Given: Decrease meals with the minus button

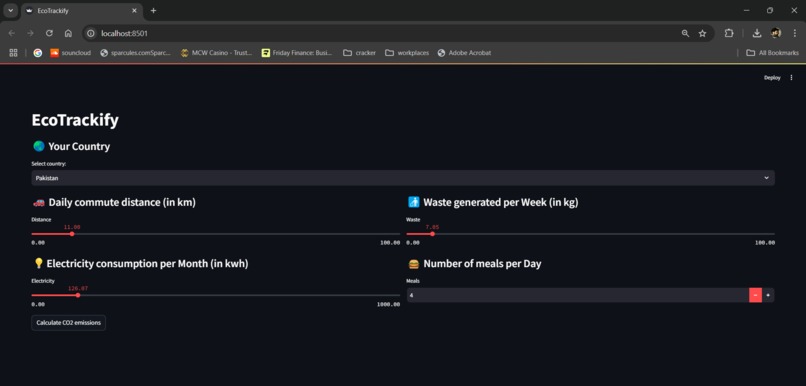Looking at the screenshot, I should [755, 295].
